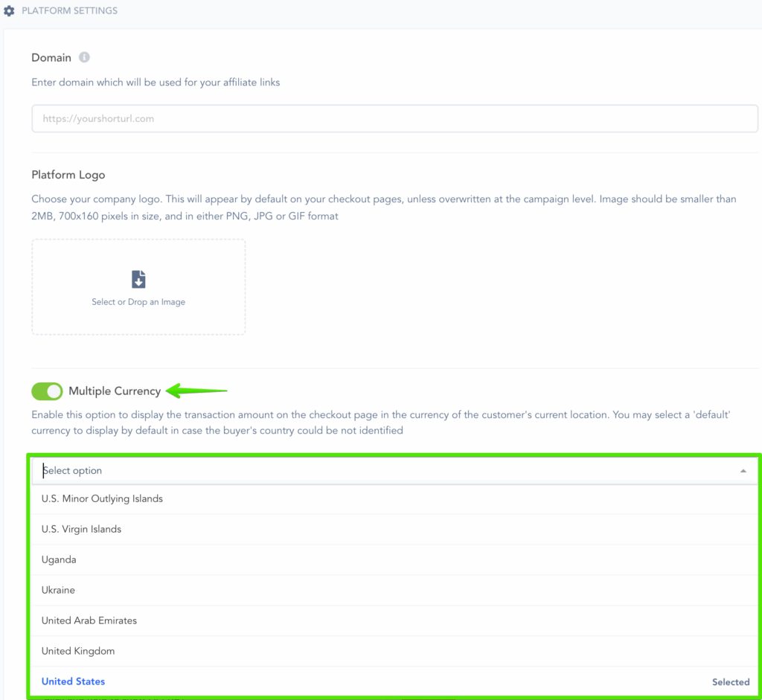762x700 pixels.
Task: Click 'Select or Drop an Image' text
Action: coord(138,302)
